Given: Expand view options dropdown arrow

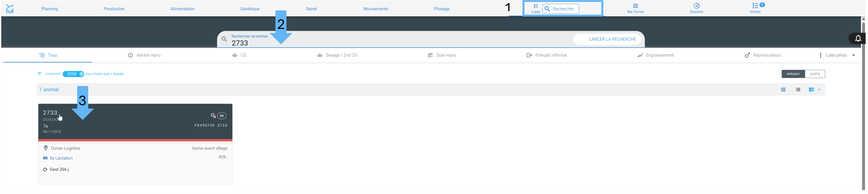Looking at the screenshot, I should [819, 89].
